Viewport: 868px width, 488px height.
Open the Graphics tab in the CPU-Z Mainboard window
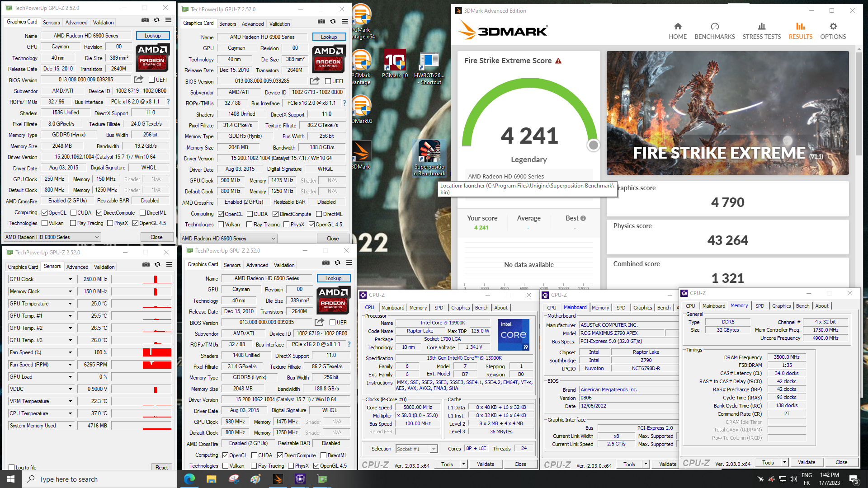tap(642, 308)
